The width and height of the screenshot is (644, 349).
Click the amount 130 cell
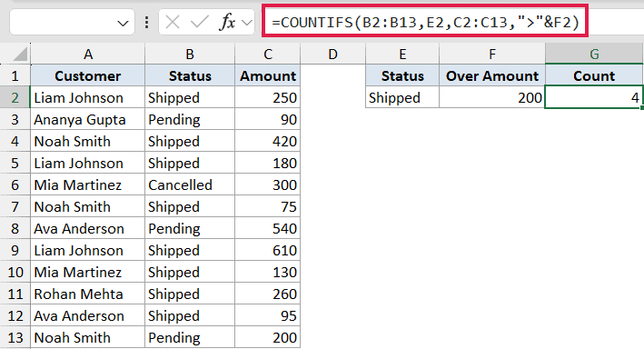click(x=268, y=272)
